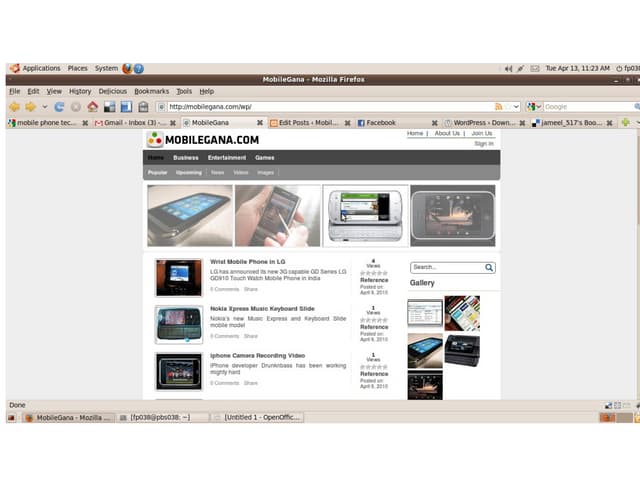
Task: Close the Facebook tab
Action: coord(435,123)
